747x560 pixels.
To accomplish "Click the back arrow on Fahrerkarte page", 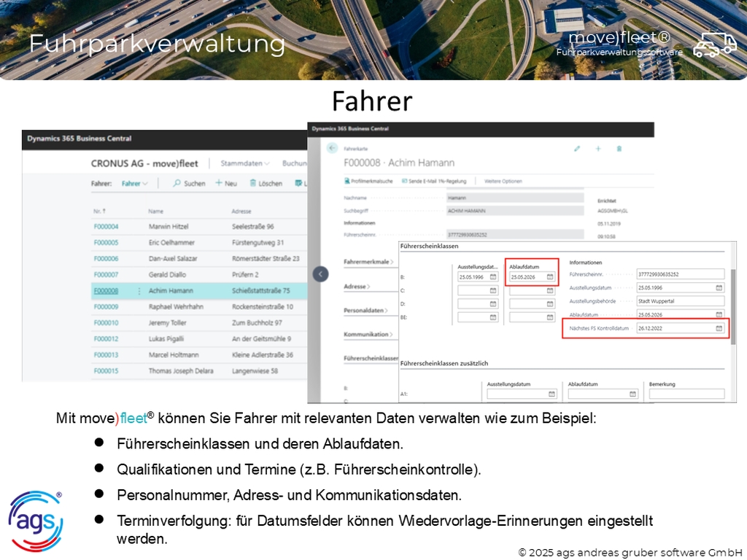I will [x=332, y=148].
